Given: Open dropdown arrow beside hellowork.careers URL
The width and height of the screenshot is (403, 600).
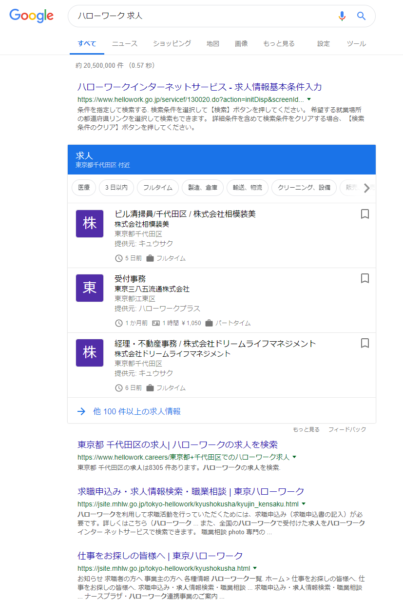Looking at the screenshot, I should coord(294,457).
